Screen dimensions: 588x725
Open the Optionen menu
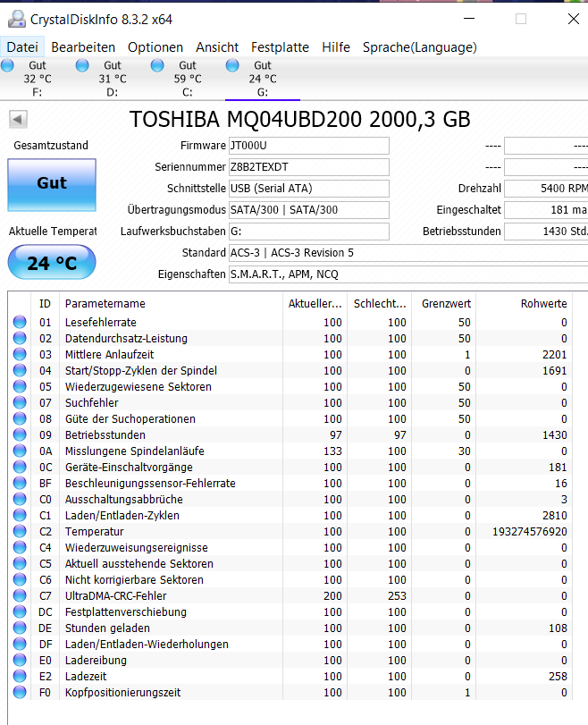pyautogui.click(x=155, y=47)
